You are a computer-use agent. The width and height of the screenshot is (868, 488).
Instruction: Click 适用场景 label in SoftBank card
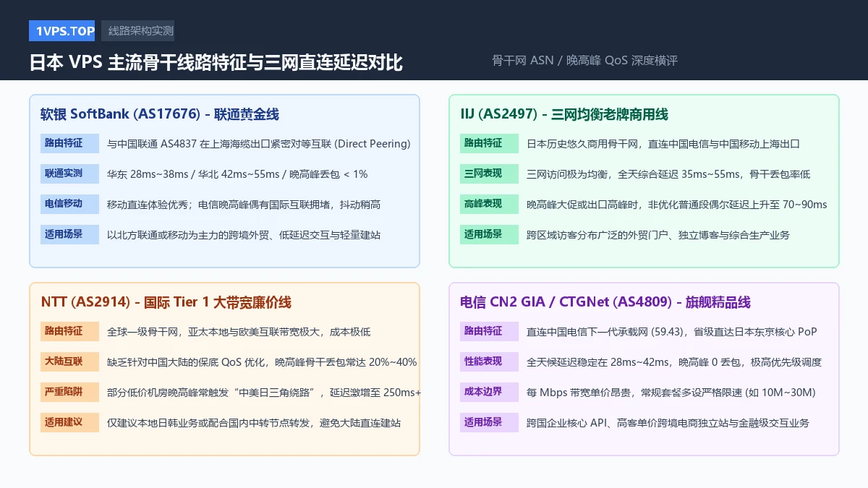coord(69,234)
